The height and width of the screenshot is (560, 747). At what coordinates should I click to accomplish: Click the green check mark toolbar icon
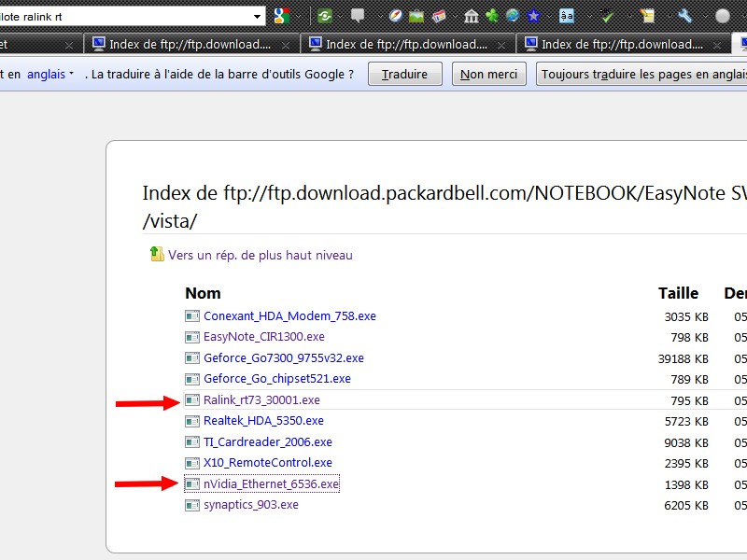click(x=608, y=16)
